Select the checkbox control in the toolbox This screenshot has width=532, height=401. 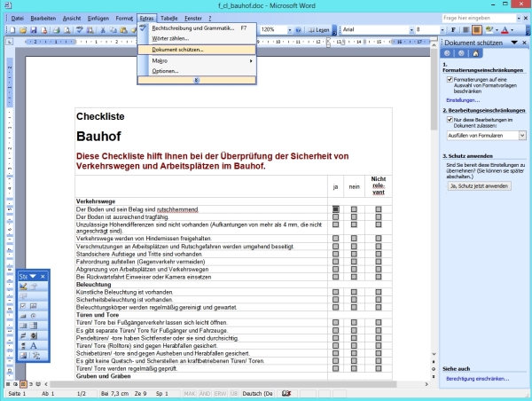pyautogui.click(x=24, y=305)
